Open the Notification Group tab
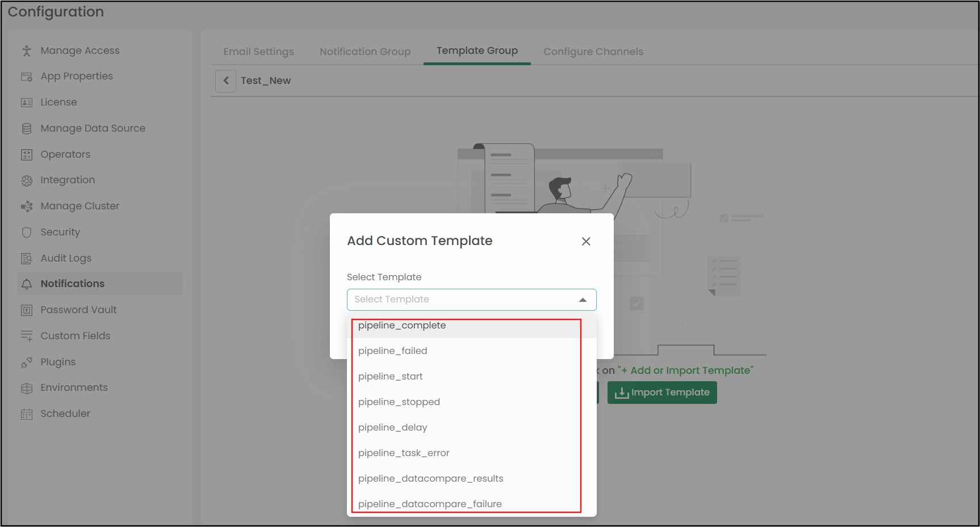The image size is (980, 527). (365, 52)
